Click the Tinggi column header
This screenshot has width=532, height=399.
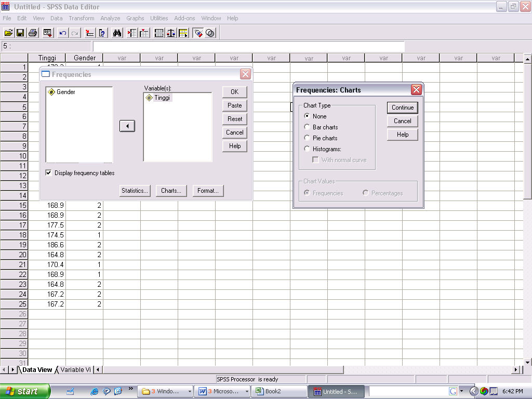[x=47, y=58]
